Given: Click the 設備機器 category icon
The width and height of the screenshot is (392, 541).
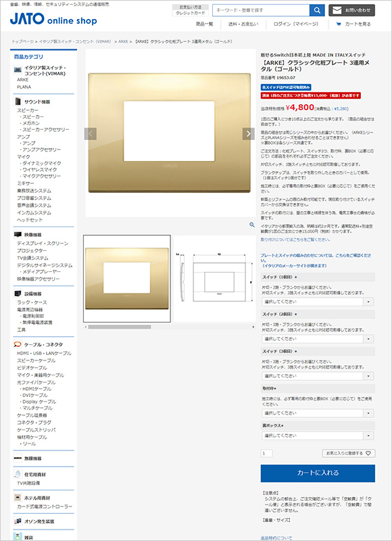Looking at the screenshot, I should [18, 293].
